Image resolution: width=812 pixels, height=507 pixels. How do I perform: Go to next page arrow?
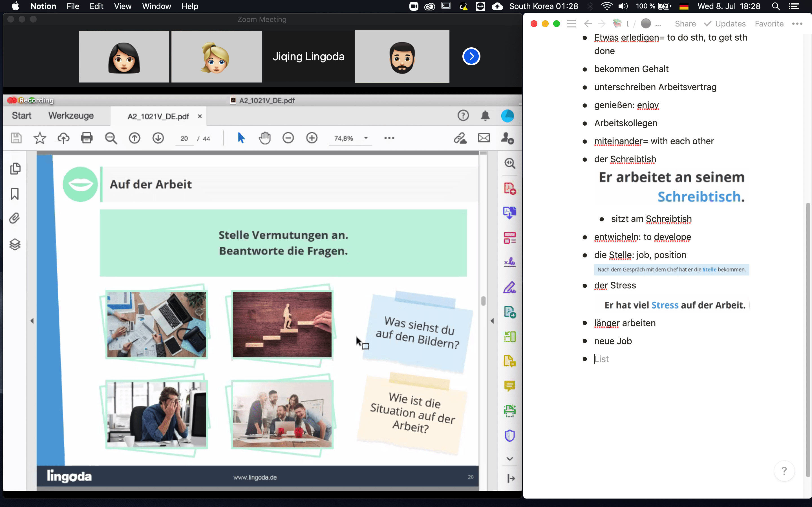(158, 138)
